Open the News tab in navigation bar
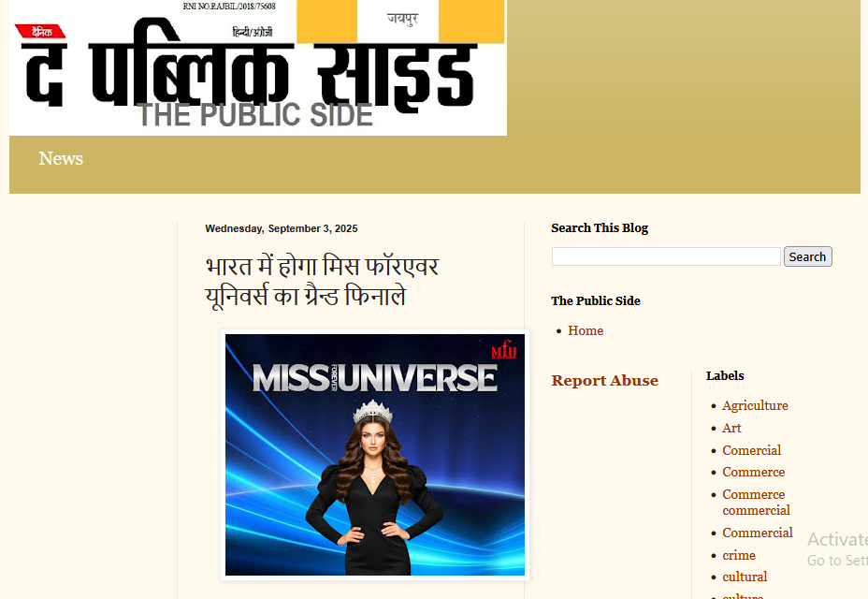Image resolution: width=868 pixels, height=599 pixels. click(x=61, y=158)
